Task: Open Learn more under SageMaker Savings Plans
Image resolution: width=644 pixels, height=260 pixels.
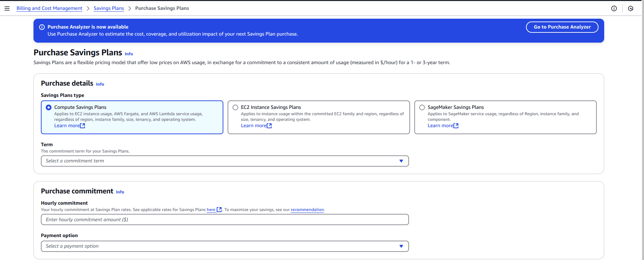Action: (440, 126)
